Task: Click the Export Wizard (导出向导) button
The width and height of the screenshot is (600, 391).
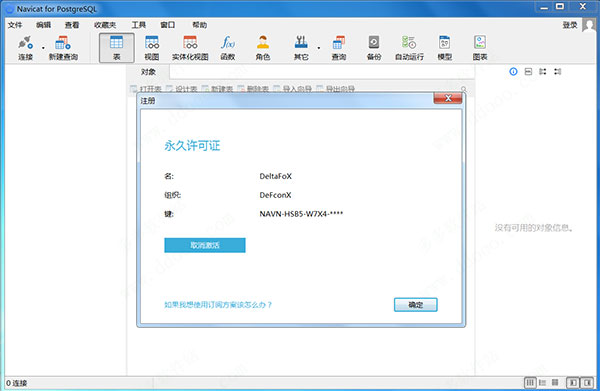Action: [x=336, y=89]
